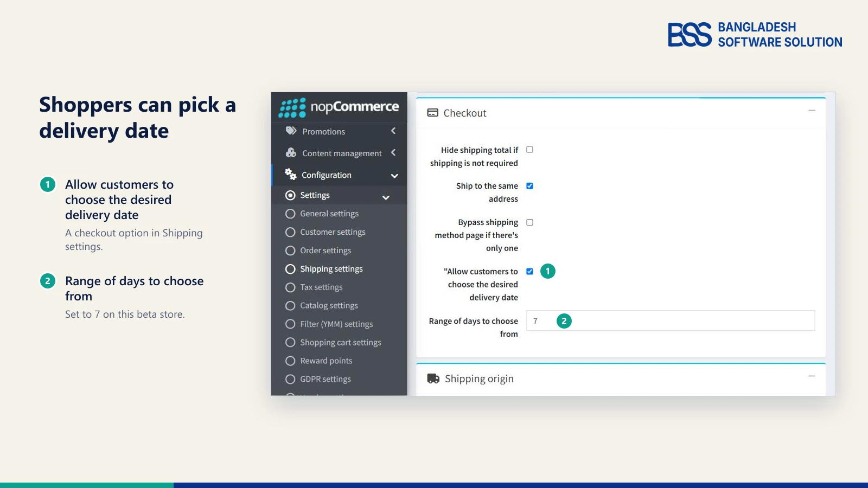Collapse the Settings submenu chevron

386,197
